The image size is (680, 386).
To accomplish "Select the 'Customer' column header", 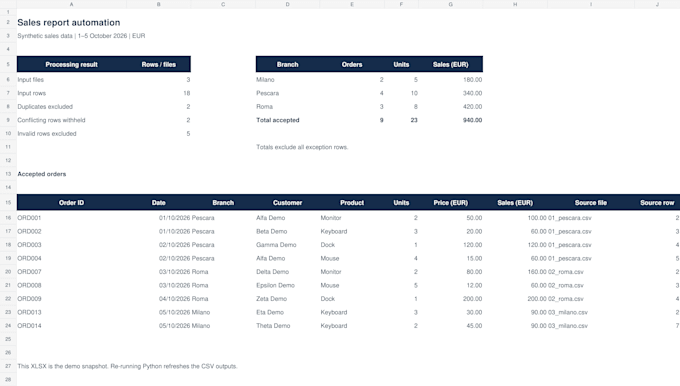I will [288, 203].
